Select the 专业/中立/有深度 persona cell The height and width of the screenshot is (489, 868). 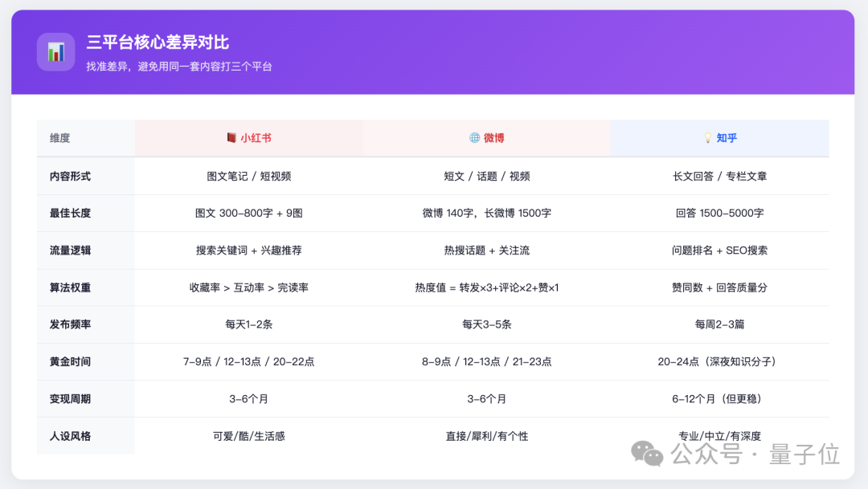pyautogui.click(x=719, y=435)
